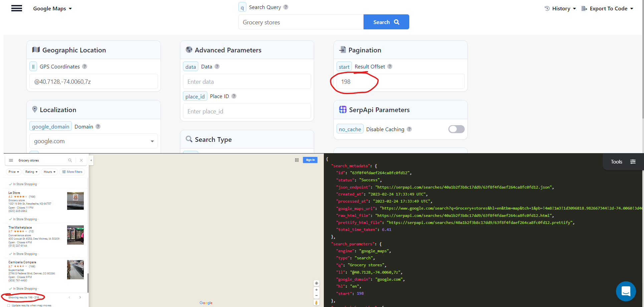
Task: Clear the map search with the X icon
Action: [81, 160]
